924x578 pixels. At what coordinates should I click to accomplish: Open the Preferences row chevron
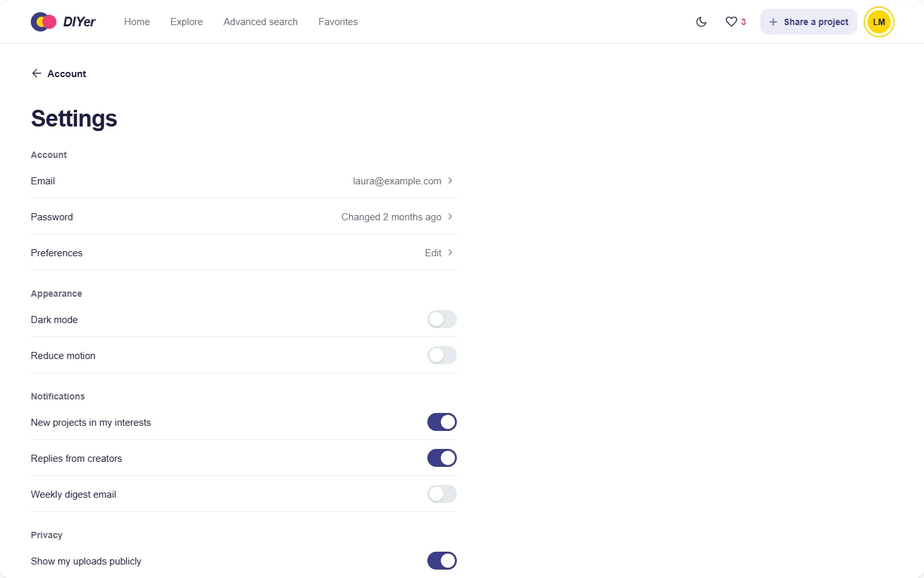(450, 252)
